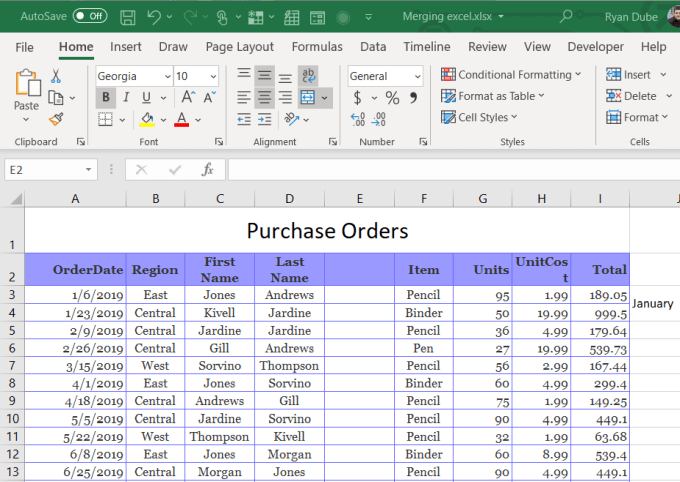Toggle Bold formatting
The height and width of the screenshot is (482, 680).
click(x=106, y=97)
